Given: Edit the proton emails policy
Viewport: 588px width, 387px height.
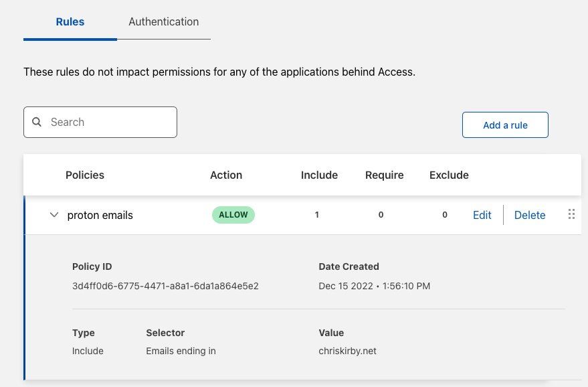Looking at the screenshot, I should point(482,215).
